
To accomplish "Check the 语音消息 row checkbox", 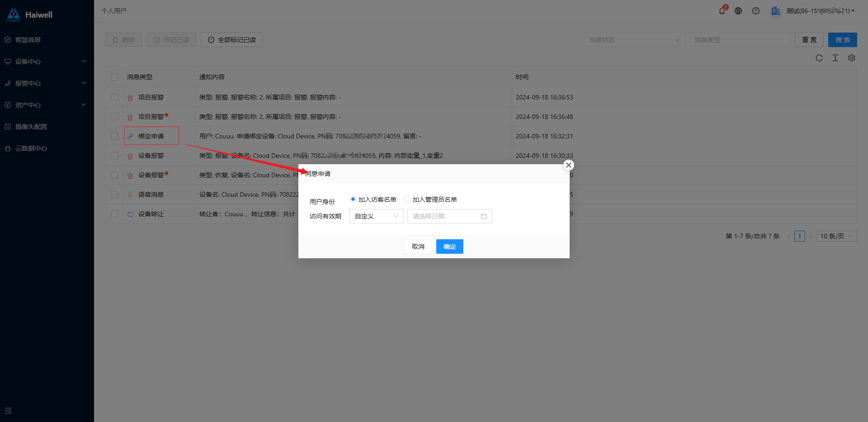I will tap(114, 194).
